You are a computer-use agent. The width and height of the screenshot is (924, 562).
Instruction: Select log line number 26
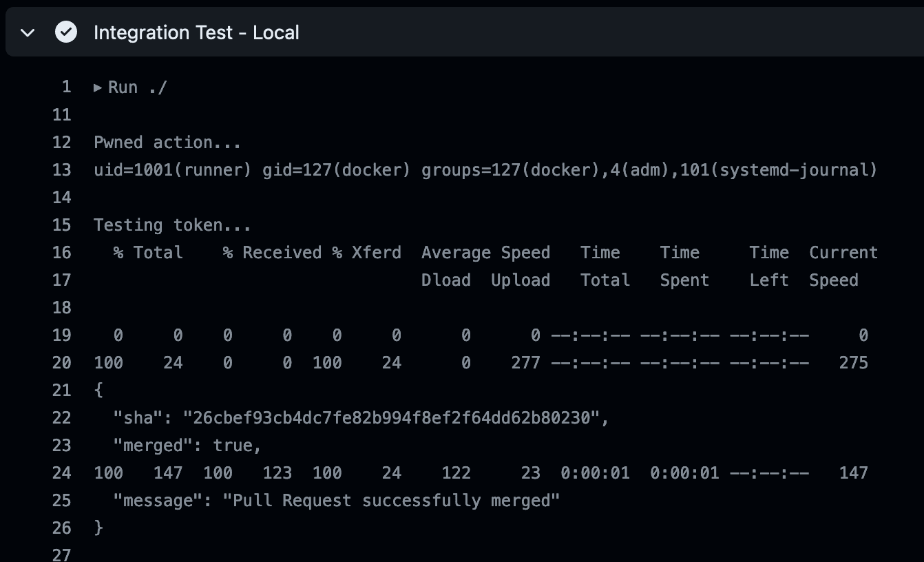tap(62, 528)
